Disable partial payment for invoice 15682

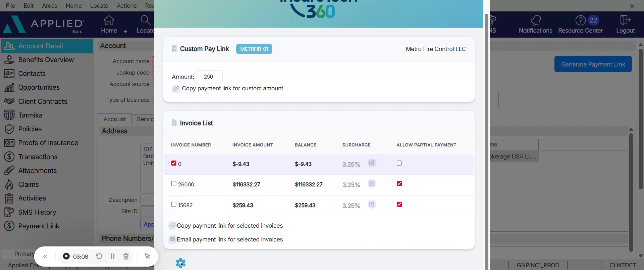(399, 205)
